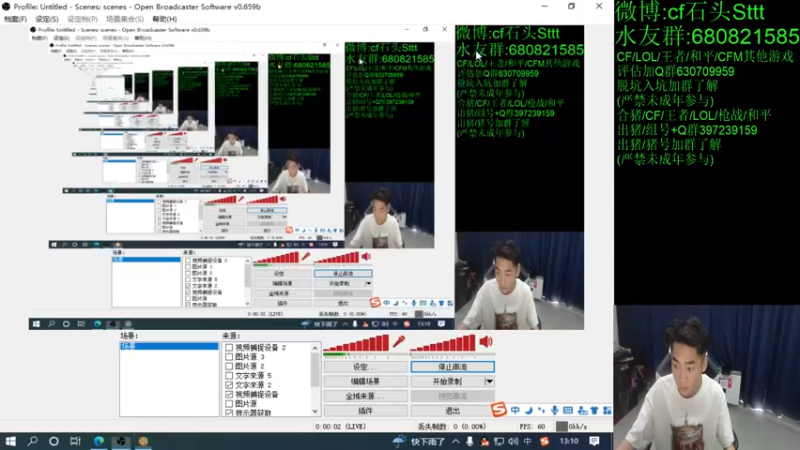Image resolution: width=800 pixels, height=450 pixels.
Task: Click the sources list scroll-up arrow
Action: click(315, 348)
